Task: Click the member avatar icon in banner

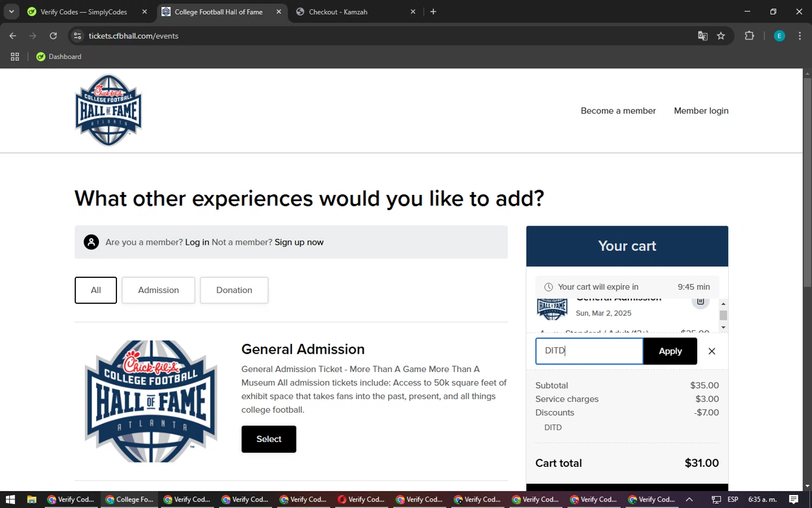Action: (x=91, y=242)
